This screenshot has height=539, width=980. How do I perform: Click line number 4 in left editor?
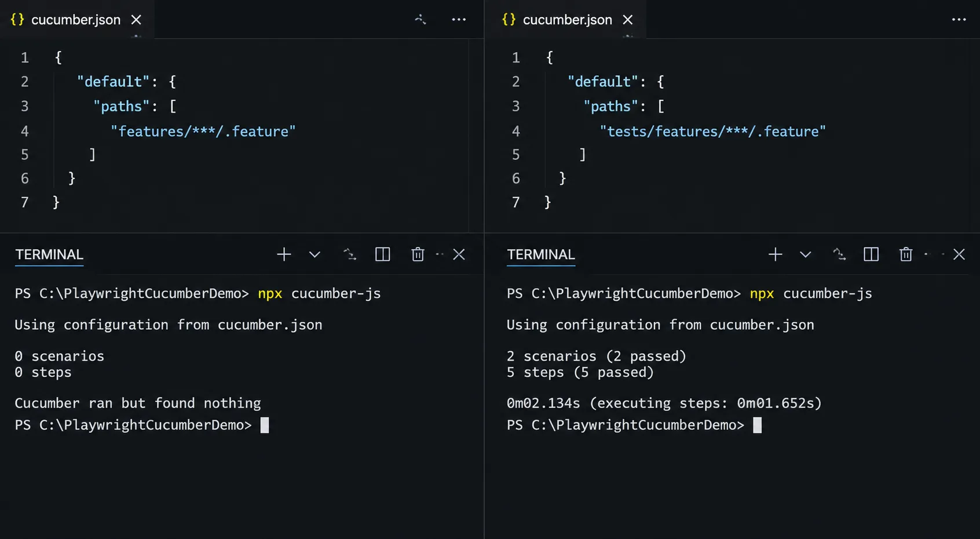pos(25,132)
